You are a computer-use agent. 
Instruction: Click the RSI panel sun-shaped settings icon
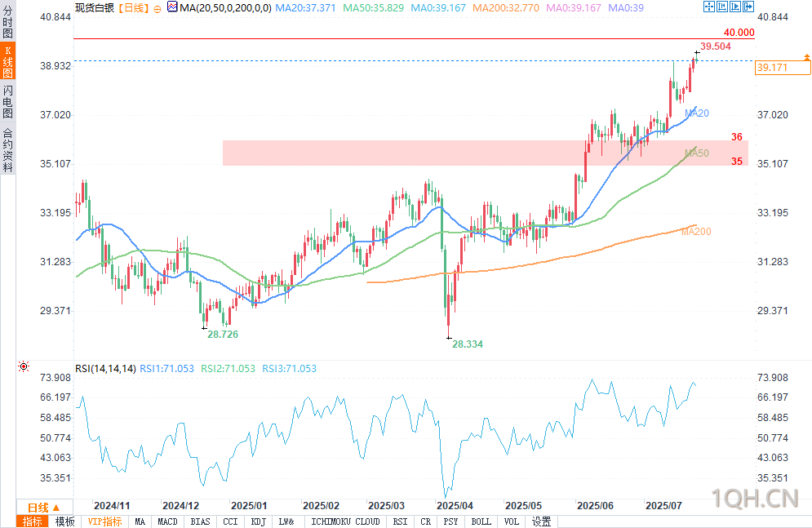[24, 367]
